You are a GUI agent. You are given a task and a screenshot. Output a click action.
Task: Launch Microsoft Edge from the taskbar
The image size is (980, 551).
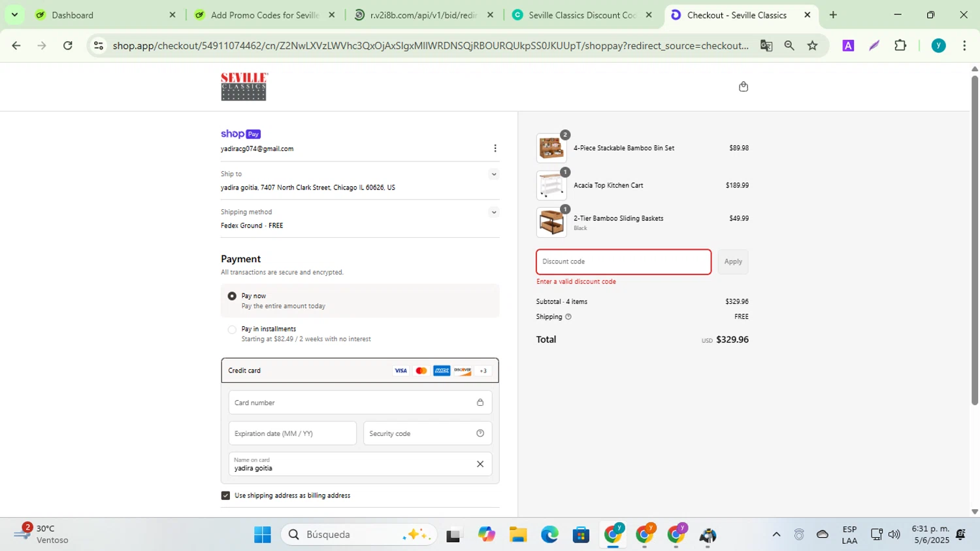(549, 535)
